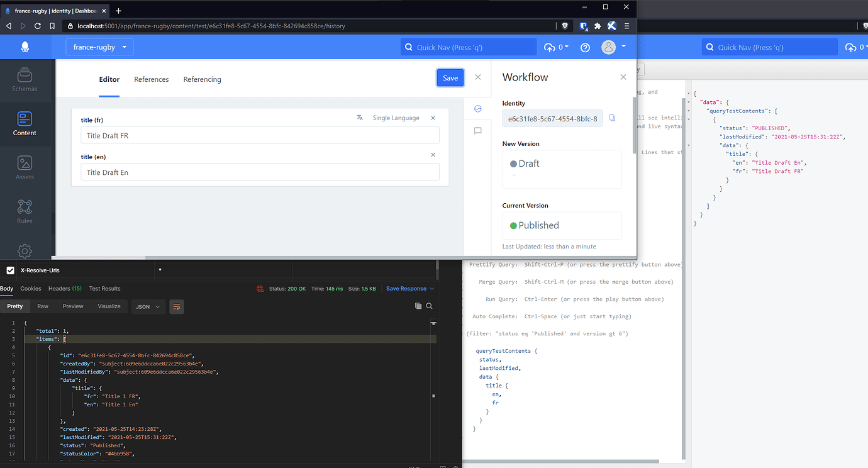Click the translate language icon
The width and height of the screenshot is (868, 468).
(x=360, y=118)
